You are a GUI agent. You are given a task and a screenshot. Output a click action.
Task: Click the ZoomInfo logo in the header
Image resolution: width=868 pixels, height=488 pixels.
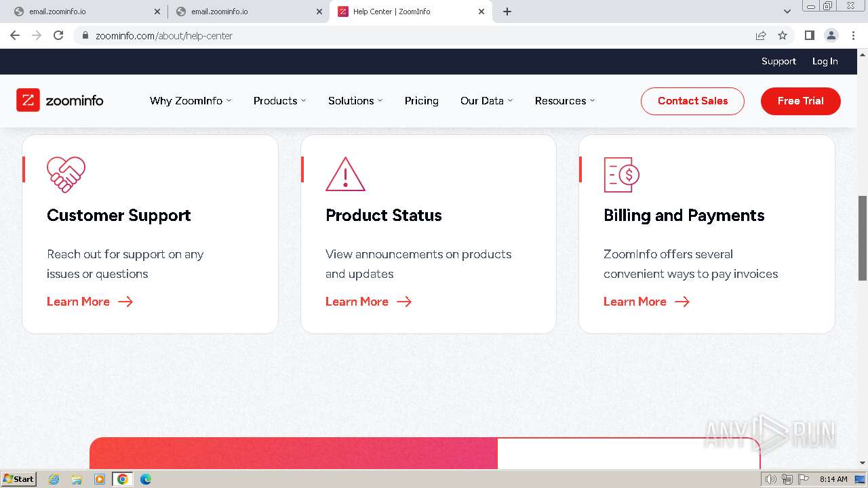coord(60,100)
